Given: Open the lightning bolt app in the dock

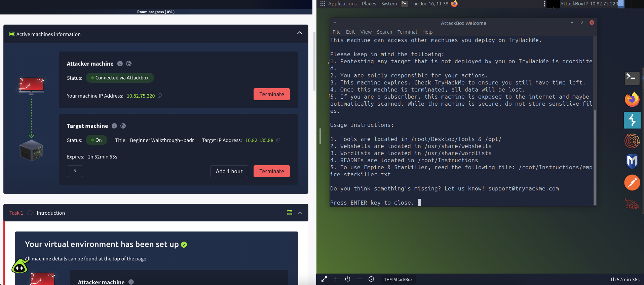Looking at the screenshot, I should [632, 120].
